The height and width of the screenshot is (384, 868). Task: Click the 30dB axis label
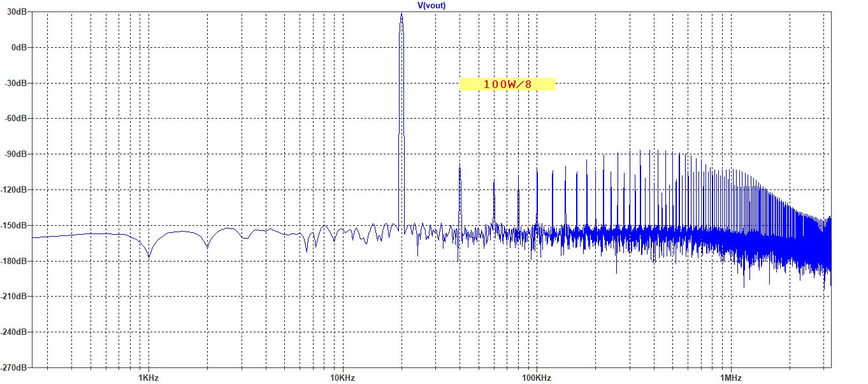point(18,12)
